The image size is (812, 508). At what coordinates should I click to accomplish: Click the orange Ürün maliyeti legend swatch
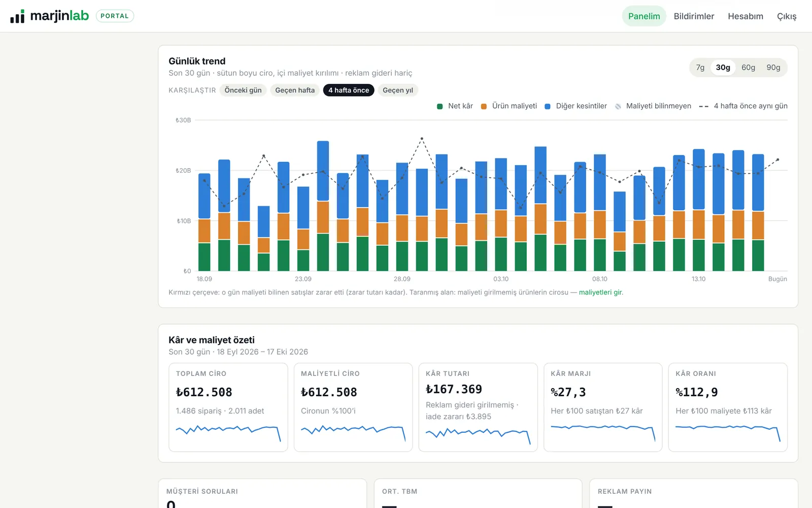coord(484,106)
